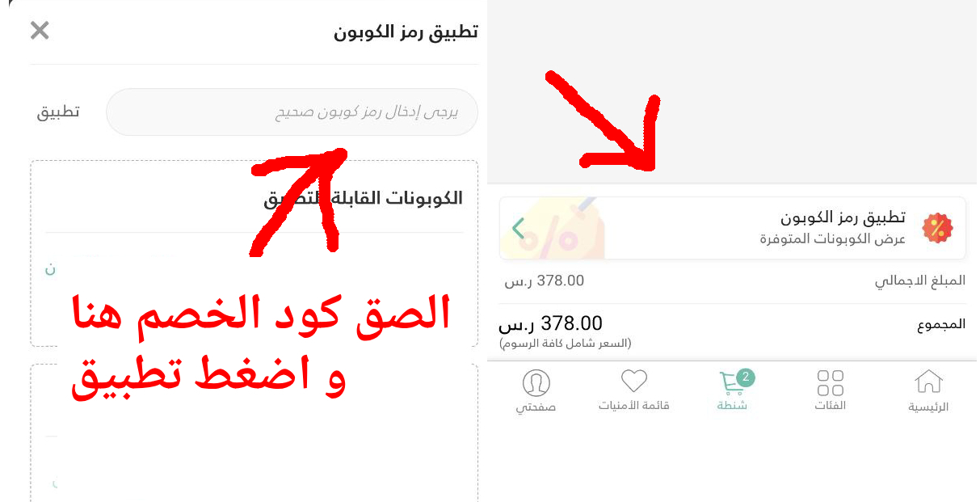Select the second dashed coupon card below
Screen dimensions: 980x502
pos(254,432)
